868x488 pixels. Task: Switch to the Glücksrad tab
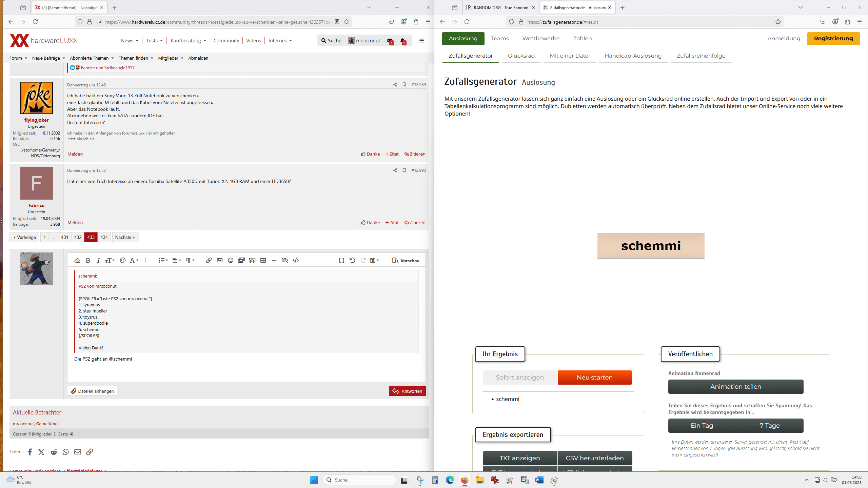tap(521, 56)
